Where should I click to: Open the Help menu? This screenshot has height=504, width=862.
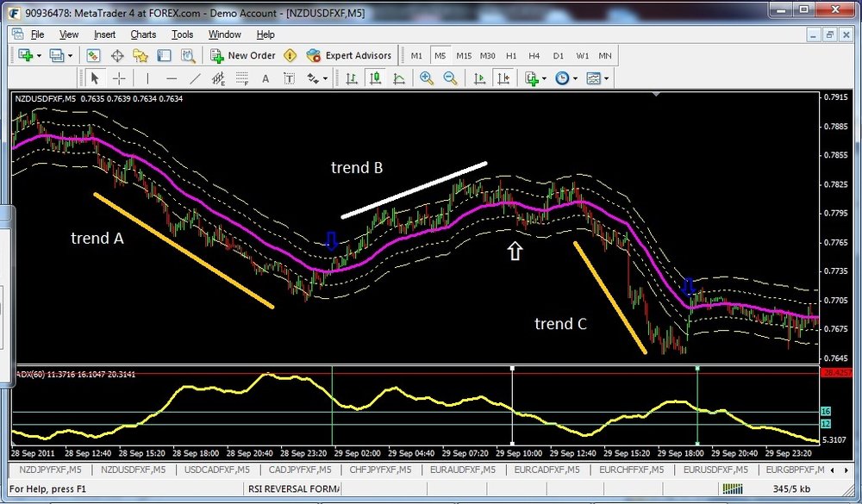265,34
